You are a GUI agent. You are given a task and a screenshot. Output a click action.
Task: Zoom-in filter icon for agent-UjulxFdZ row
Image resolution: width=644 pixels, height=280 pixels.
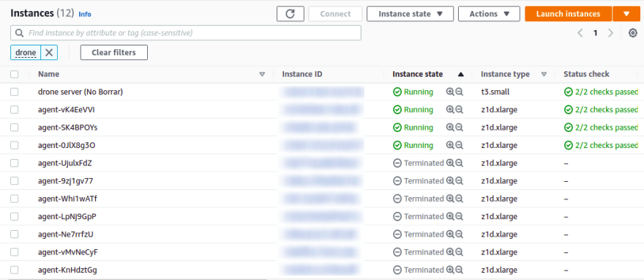450,163
